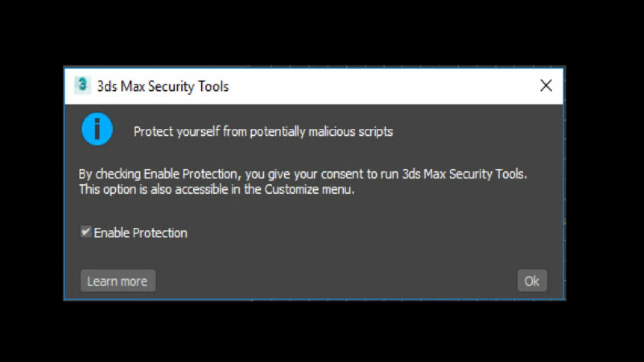The image size is (644, 362).
Task: Click the blue information icon
Action: pyautogui.click(x=97, y=129)
